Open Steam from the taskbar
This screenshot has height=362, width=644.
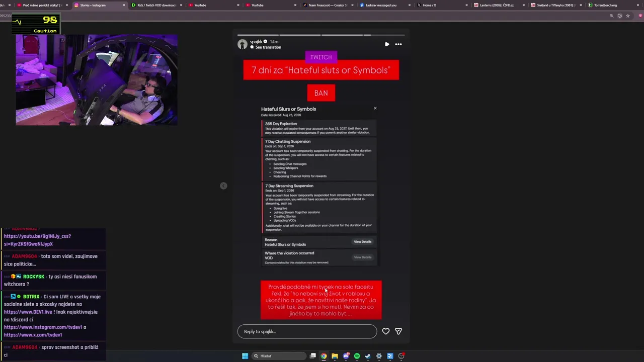pyautogui.click(x=368, y=356)
